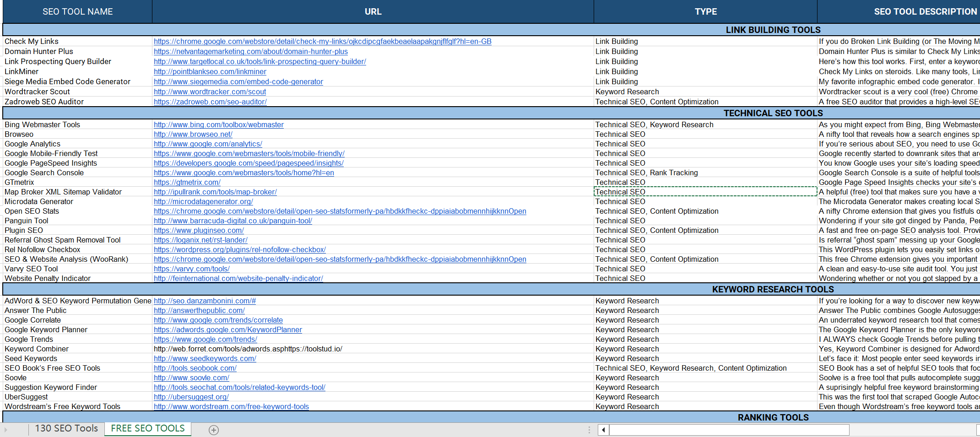The height and width of the screenshot is (437, 980).
Task: Select RANKING TOOLS section row
Action: (491, 417)
